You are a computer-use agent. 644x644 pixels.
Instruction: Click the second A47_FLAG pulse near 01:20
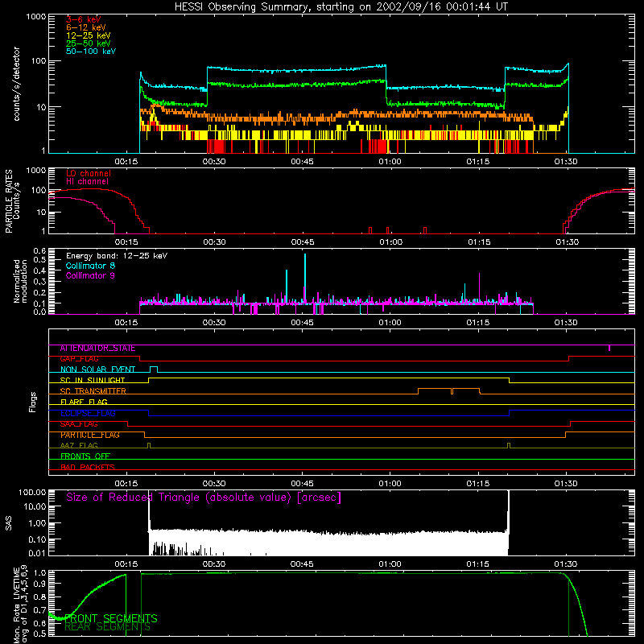click(509, 445)
